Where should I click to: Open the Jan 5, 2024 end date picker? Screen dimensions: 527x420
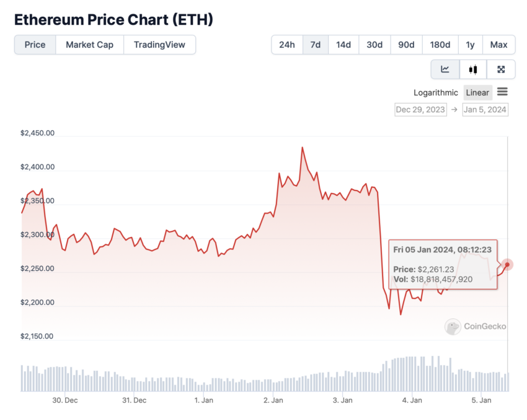(485, 110)
